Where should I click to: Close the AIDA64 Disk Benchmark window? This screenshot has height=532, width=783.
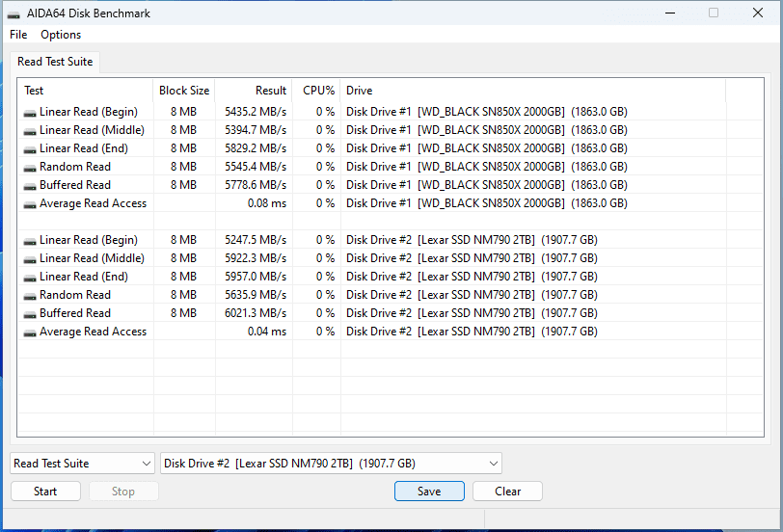tap(758, 13)
